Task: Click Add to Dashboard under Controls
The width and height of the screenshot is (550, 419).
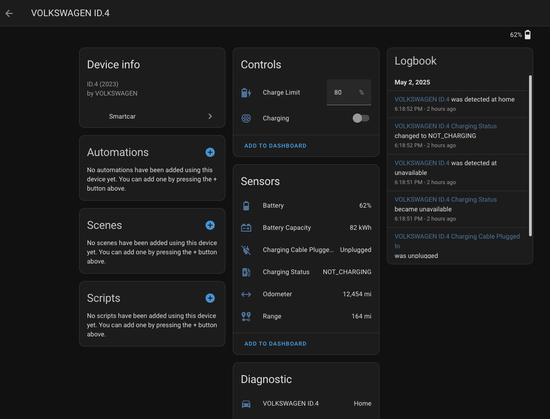Action: pyautogui.click(x=275, y=146)
